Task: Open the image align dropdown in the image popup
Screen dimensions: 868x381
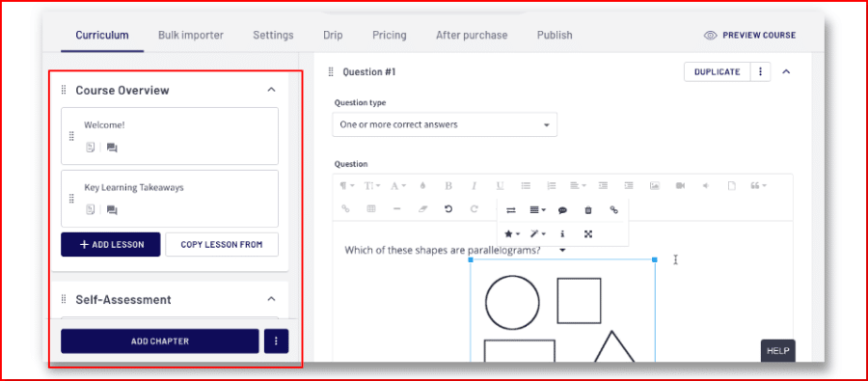Action: [x=537, y=210]
